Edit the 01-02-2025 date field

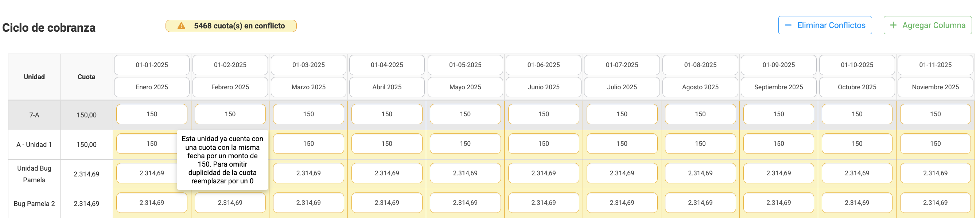click(230, 65)
